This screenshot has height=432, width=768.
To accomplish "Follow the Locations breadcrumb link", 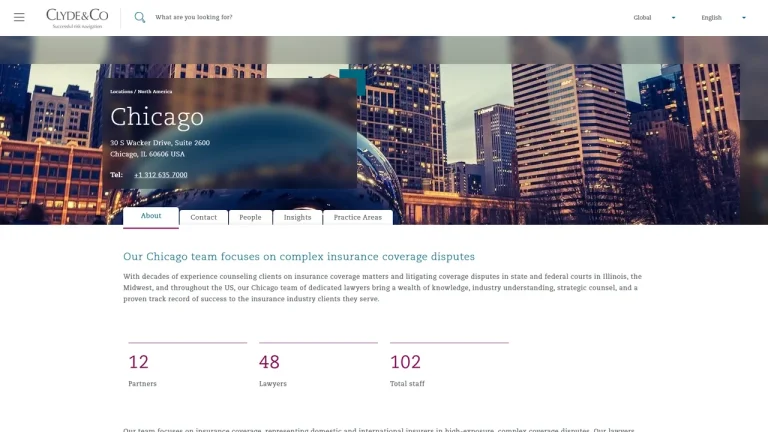I will click(121, 92).
